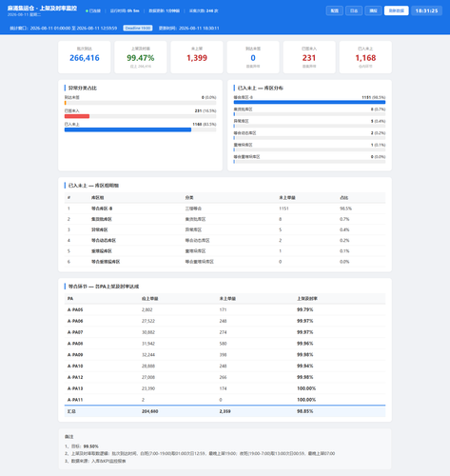The image size is (450, 476).
Task: Click the 98.5% cell in row 1
Action: 345,208
